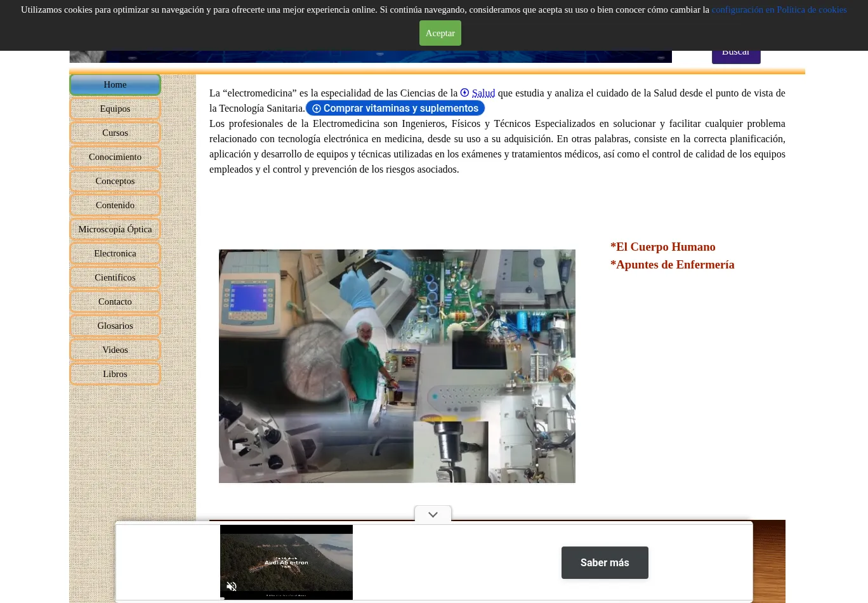This screenshot has height=603, width=868.
Task: Go to Equipos in sidebar
Action: (115, 109)
